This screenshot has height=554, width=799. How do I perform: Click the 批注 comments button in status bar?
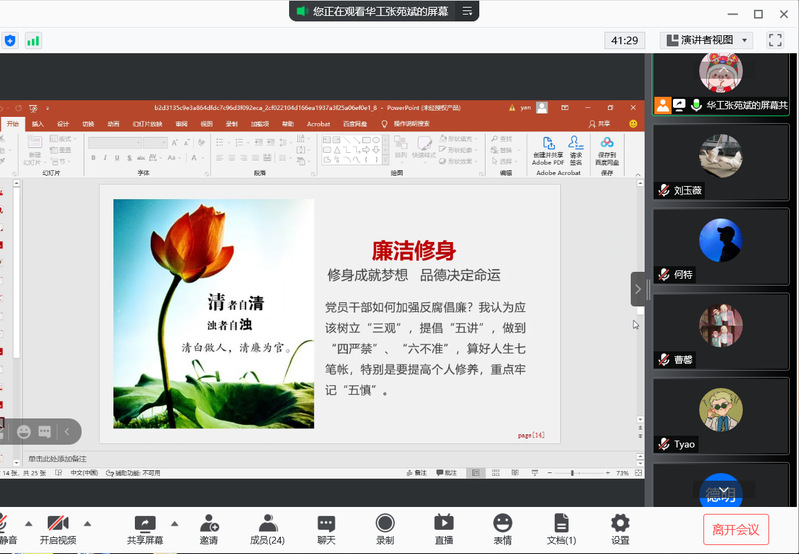[446, 473]
